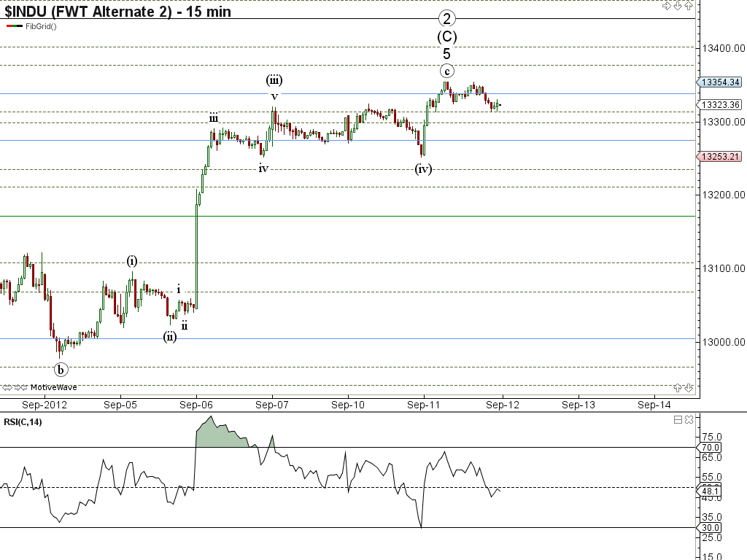
Task: Select the circled 2 wave label
Action: click(446, 18)
